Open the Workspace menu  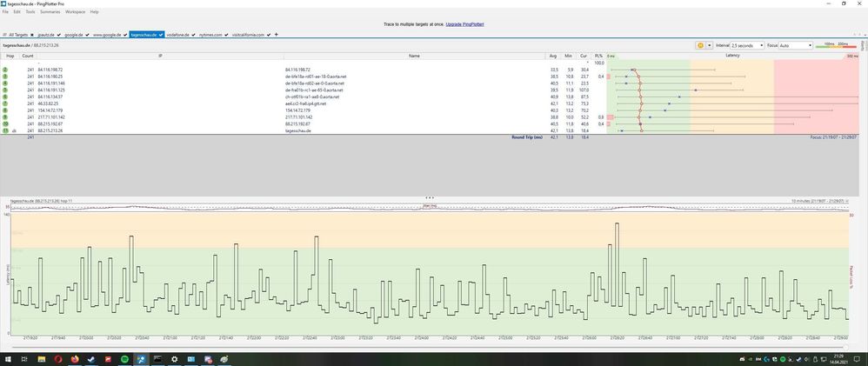[x=76, y=11]
